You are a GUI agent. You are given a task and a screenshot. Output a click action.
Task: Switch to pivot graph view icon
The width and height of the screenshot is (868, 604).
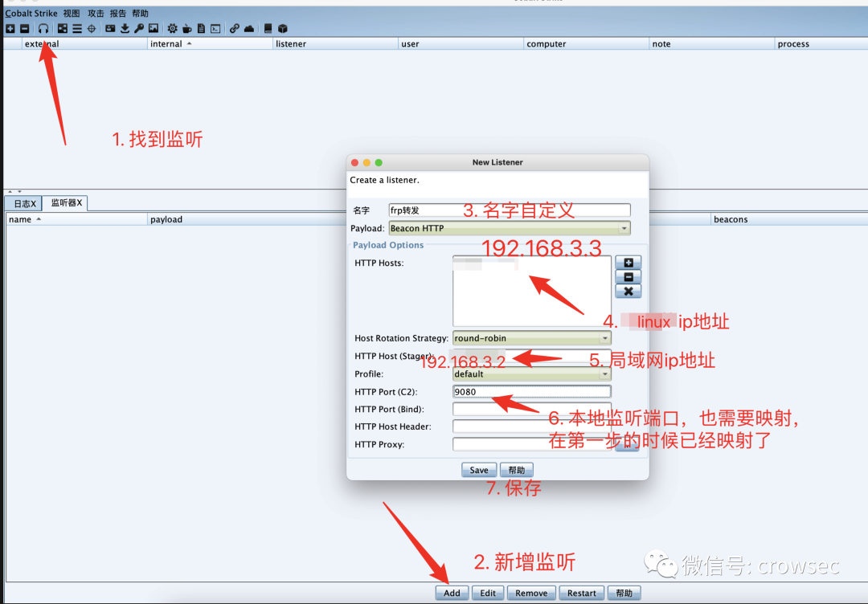(63, 28)
